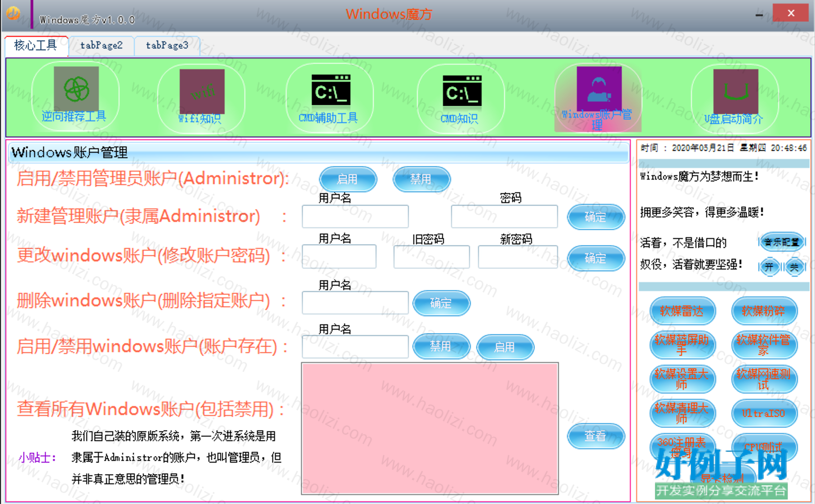Open the tabPage3 tab
This screenshot has height=504, width=815.
point(167,45)
